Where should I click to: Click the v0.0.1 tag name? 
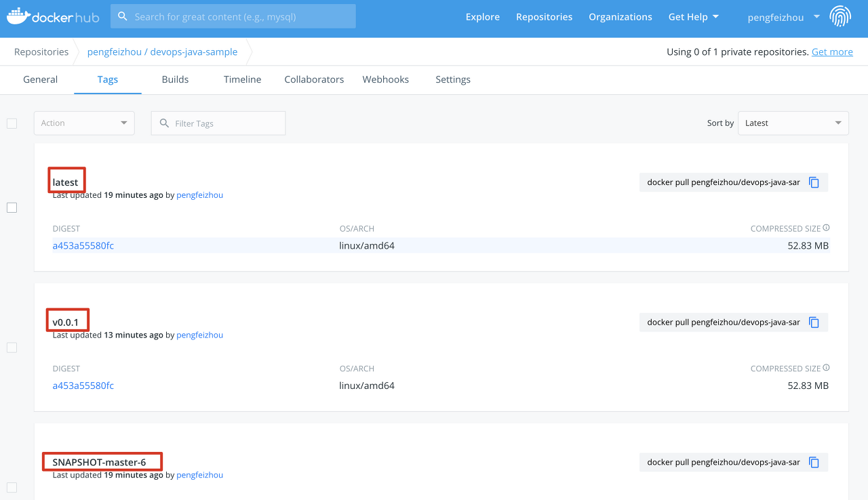point(66,322)
